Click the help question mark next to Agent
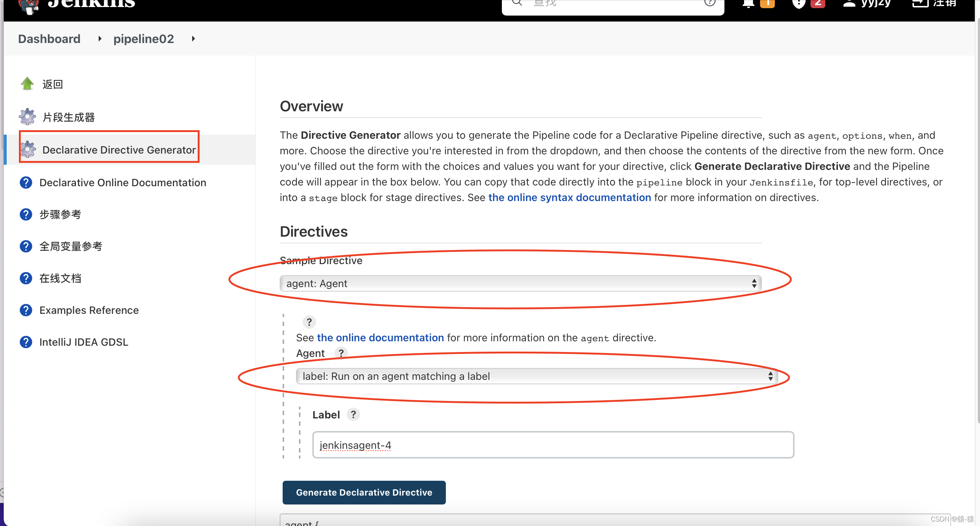Viewport: 980px width, 526px height. click(341, 353)
